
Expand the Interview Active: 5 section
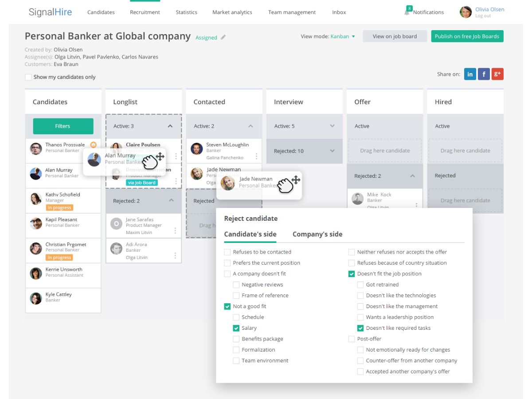[x=332, y=126]
